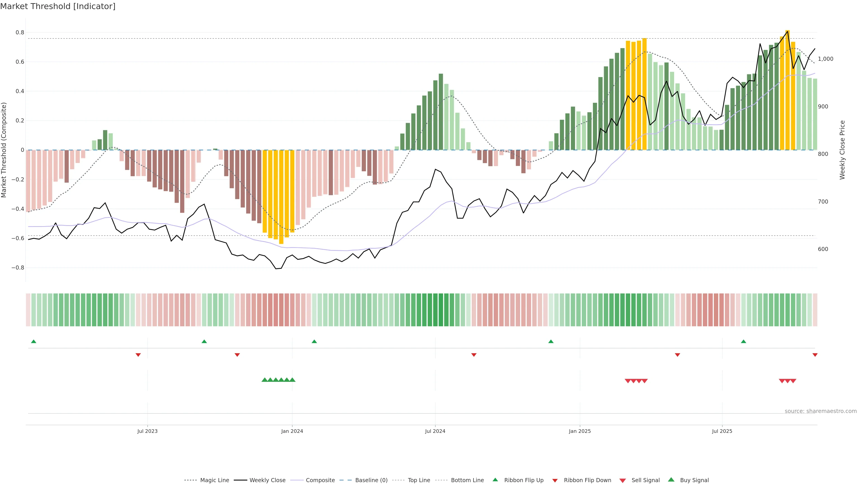Click the Weekly Close Price axis title
The image size is (868, 488).
tap(842, 150)
